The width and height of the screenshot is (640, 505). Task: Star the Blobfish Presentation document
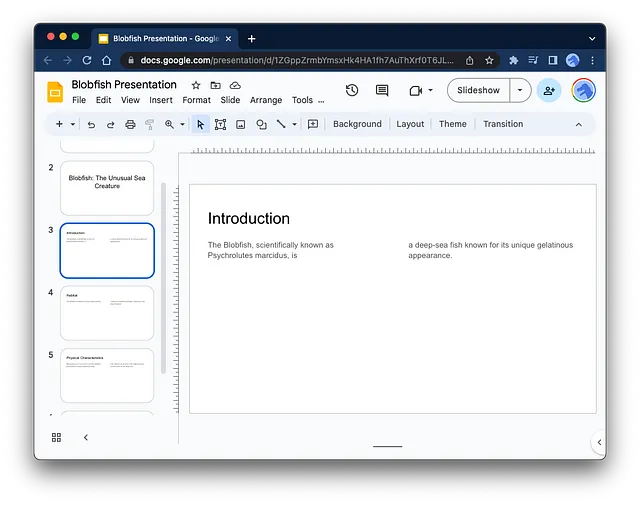196,85
